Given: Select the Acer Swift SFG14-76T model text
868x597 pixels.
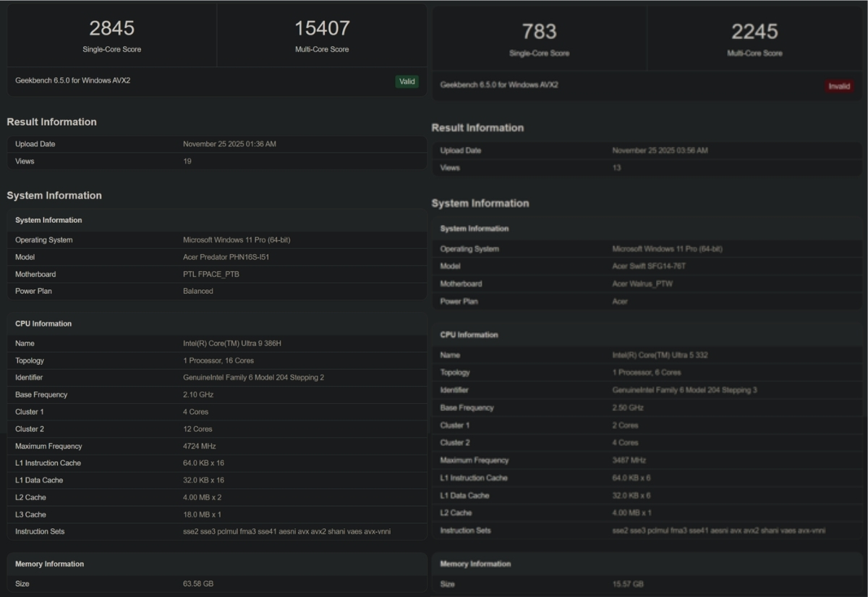Looking at the screenshot, I should (x=649, y=266).
